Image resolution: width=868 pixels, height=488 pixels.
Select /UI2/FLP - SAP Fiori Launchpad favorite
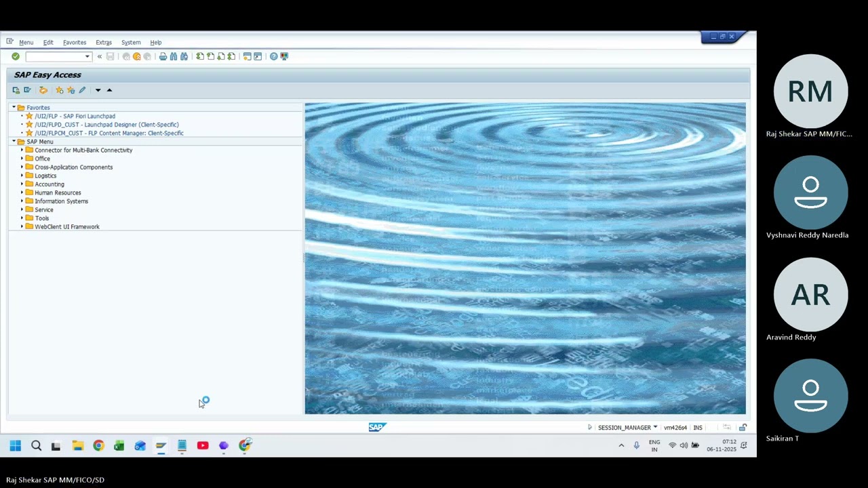coord(75,117)
